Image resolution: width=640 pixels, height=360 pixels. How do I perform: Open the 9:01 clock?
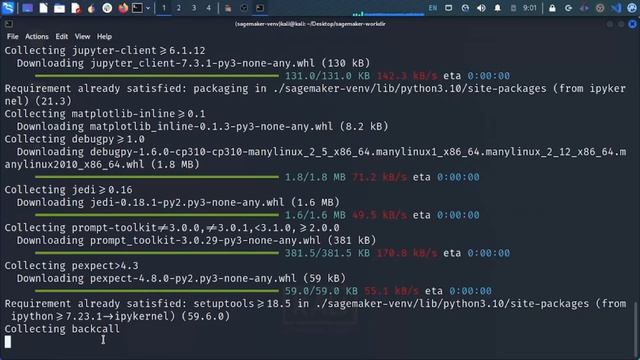[x=530, y=8]
